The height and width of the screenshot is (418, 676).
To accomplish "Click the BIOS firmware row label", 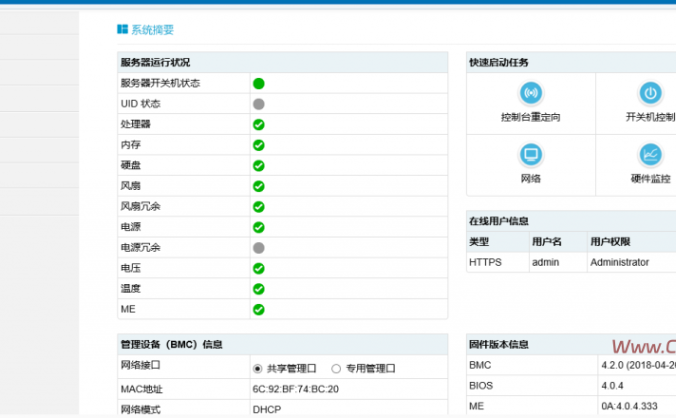I will 481,386.
